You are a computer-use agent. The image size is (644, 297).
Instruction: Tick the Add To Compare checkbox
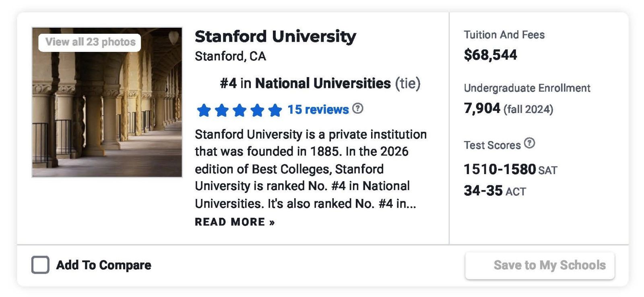[x=40, y=265]
